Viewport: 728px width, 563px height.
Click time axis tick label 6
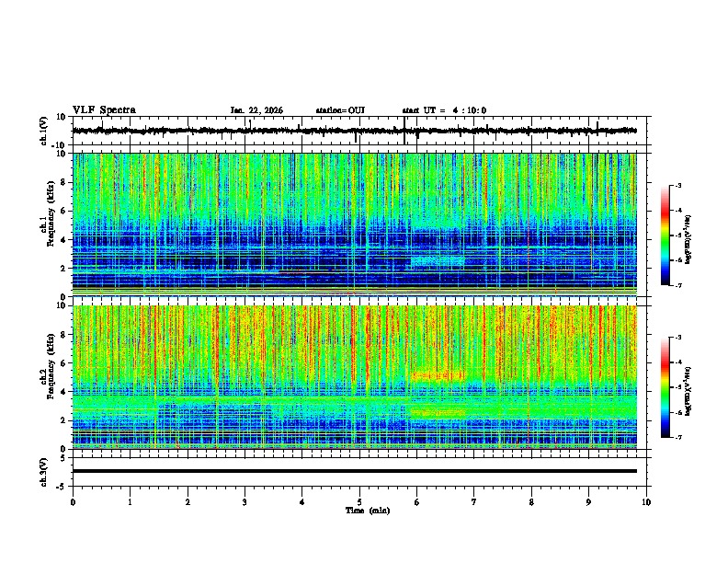(x=417, y=502)
